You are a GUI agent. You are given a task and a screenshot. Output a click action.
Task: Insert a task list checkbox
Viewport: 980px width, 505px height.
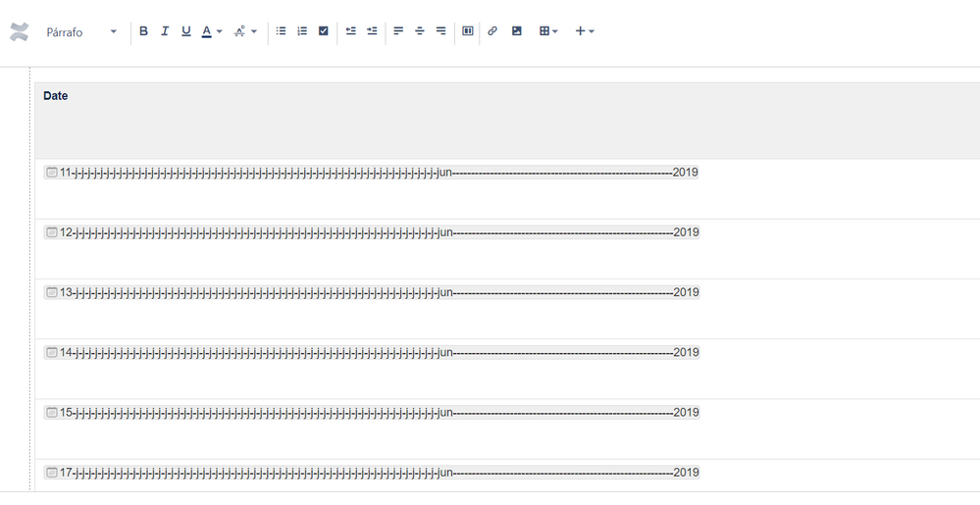[323, 30]
